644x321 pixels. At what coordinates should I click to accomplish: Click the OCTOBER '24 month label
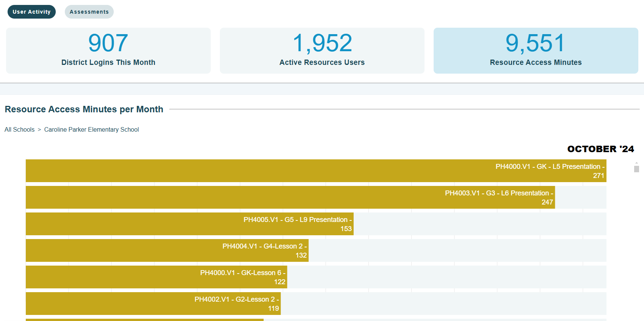pos(600,149)
